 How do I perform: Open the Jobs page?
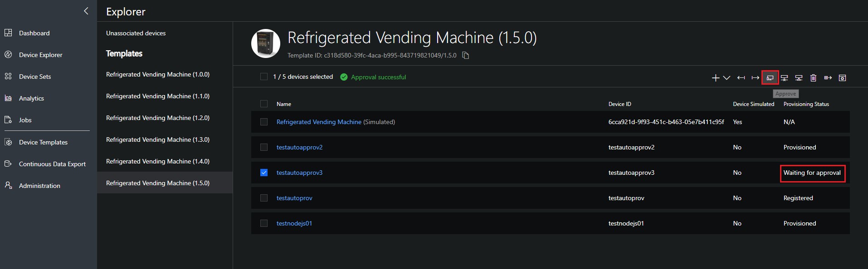[x=25, y=120]
